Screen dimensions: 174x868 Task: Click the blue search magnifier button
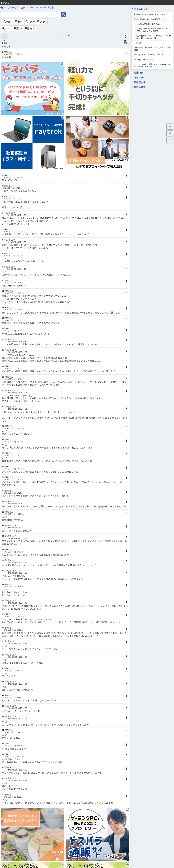coord(63,14)
